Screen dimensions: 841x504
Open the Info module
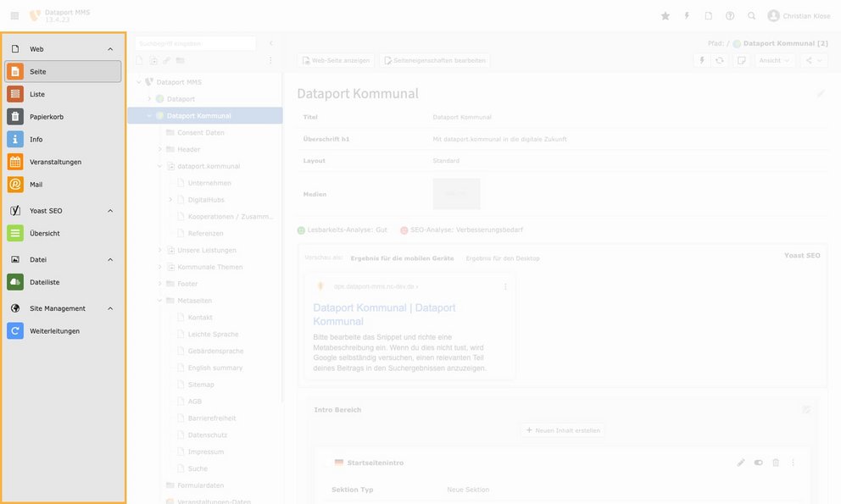[36, 139]
